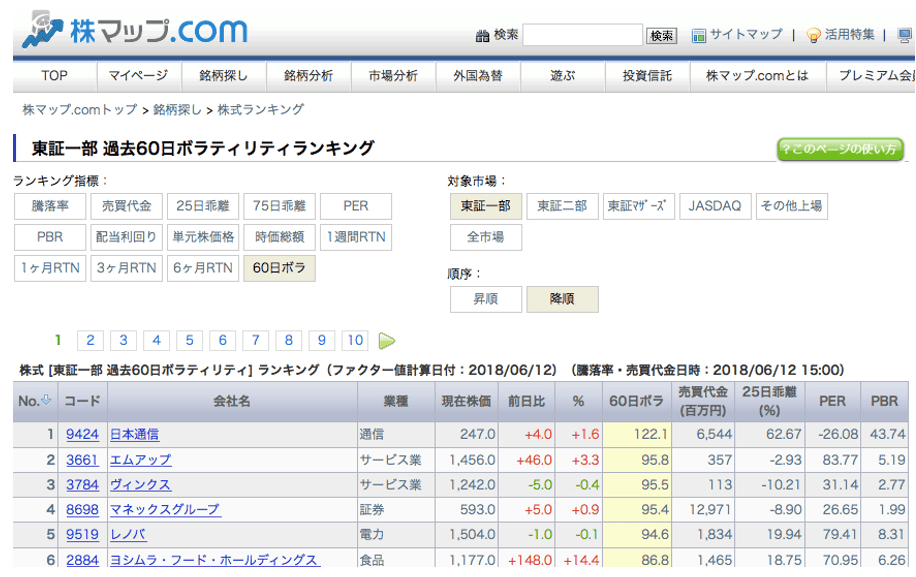Open the 投資信託 menu
916x577 pixels.
(x=647, y=76)
